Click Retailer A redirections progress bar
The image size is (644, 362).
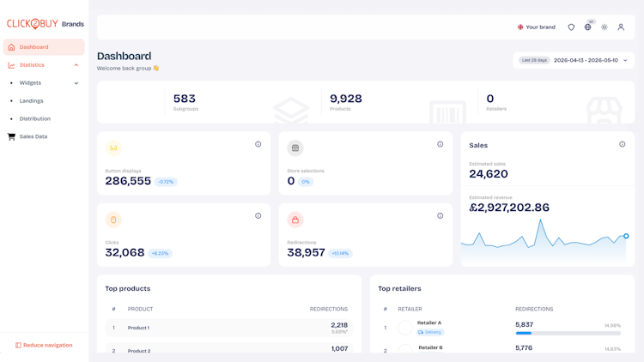click(568, 334)
